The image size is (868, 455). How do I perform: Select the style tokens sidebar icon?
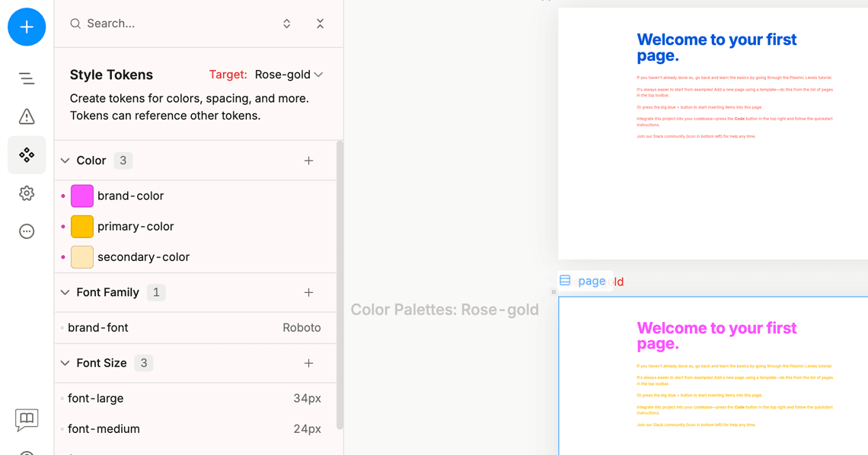click(27, 155)
